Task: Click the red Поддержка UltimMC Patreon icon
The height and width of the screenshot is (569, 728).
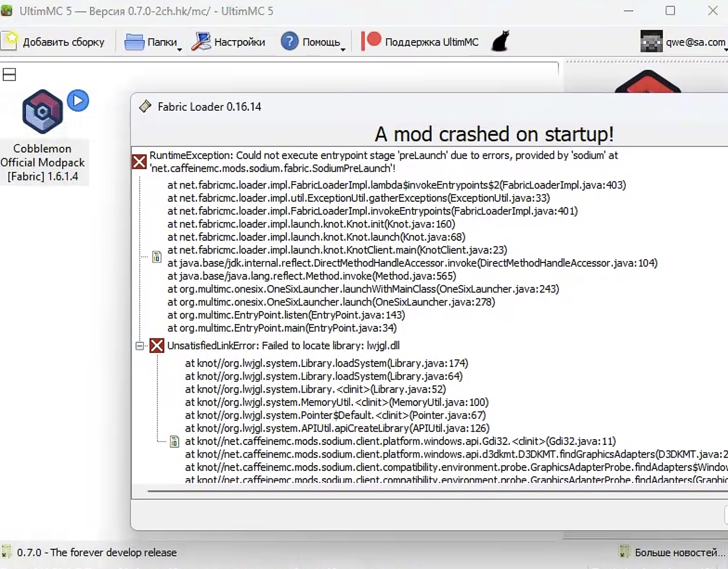Action: [x=371, y=41]
